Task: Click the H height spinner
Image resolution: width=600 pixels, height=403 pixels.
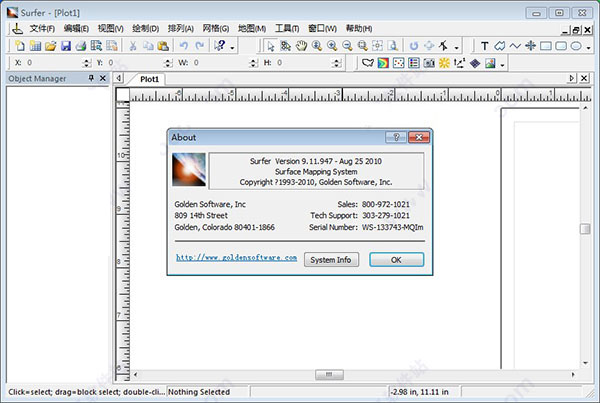Action: (x=336, y=63)
